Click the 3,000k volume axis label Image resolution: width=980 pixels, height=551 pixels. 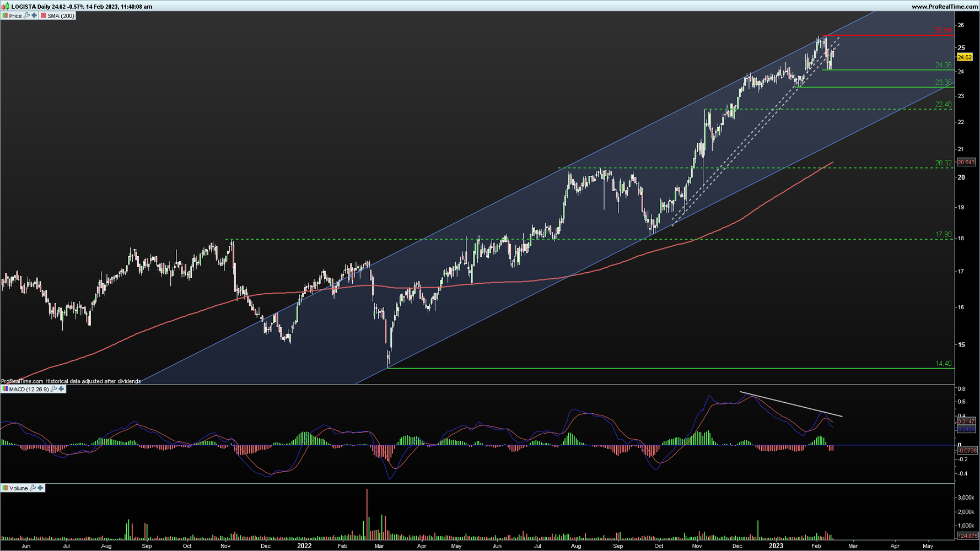pyautogui.click(x=966, y=498)
